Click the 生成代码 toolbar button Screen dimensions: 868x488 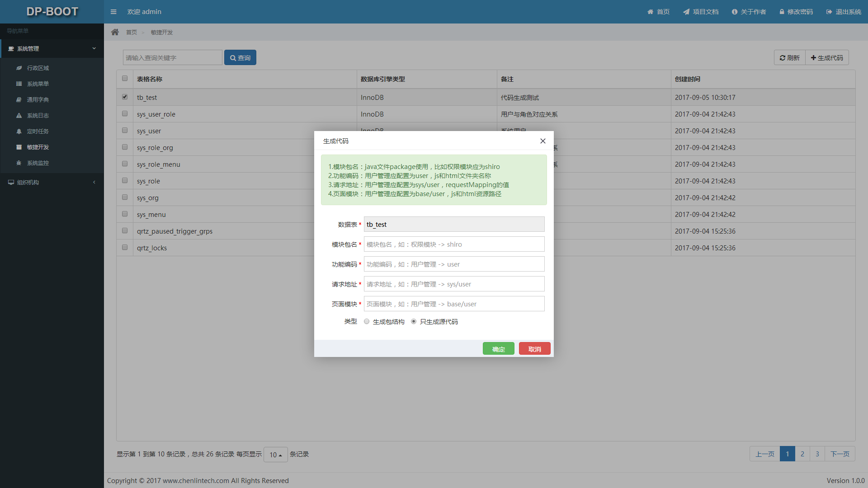(x=827, y=57)
